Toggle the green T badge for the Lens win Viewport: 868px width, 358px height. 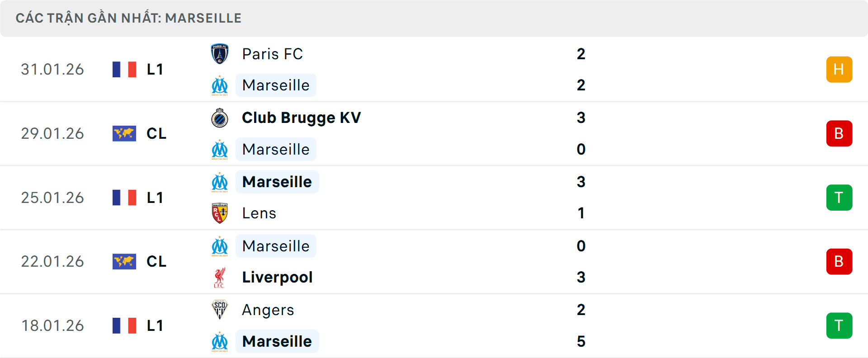point(839,197)
